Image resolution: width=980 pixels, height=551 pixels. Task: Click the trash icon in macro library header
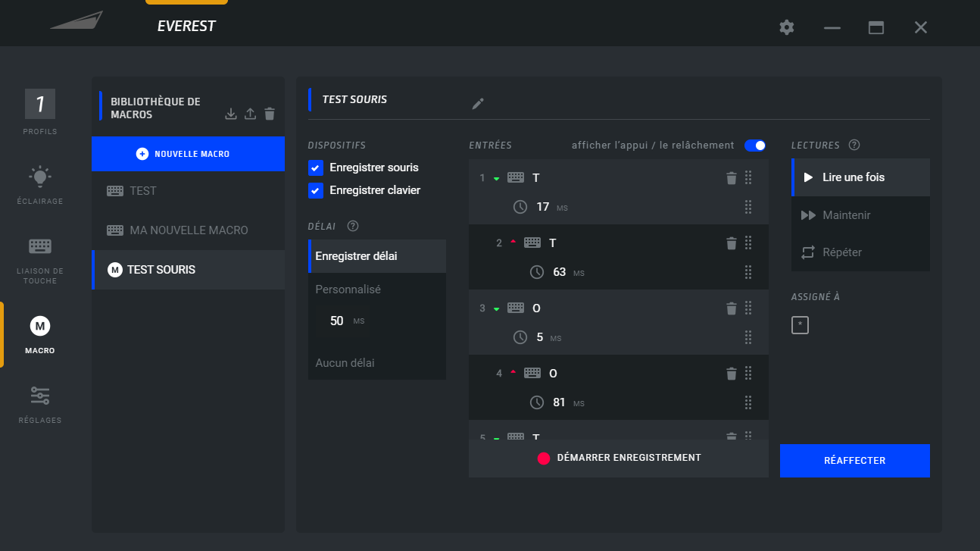click(270, 114)
